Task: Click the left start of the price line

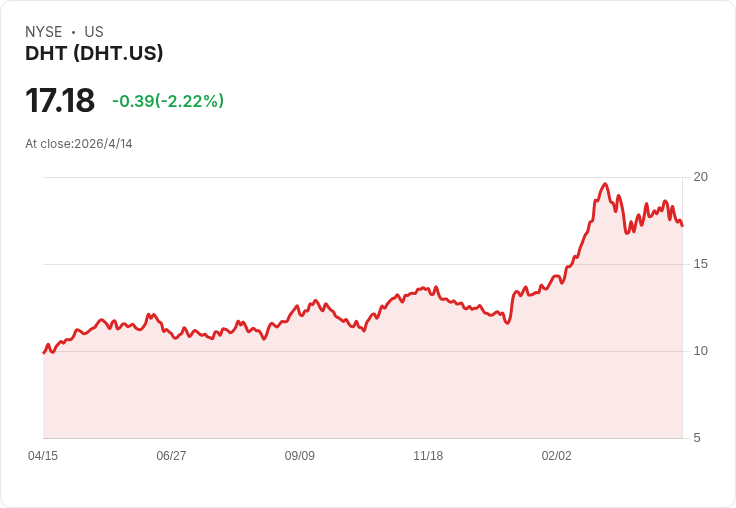Action: click(44, 352)
